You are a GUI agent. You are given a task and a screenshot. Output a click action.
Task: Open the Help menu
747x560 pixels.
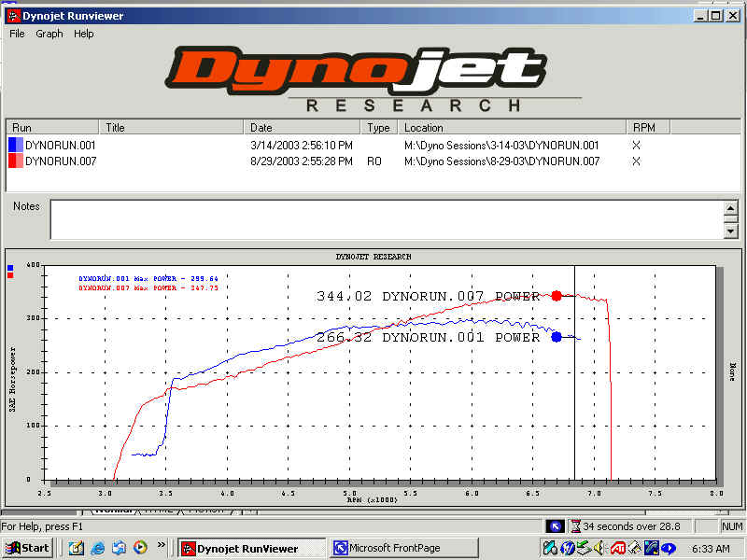[84, 34]
